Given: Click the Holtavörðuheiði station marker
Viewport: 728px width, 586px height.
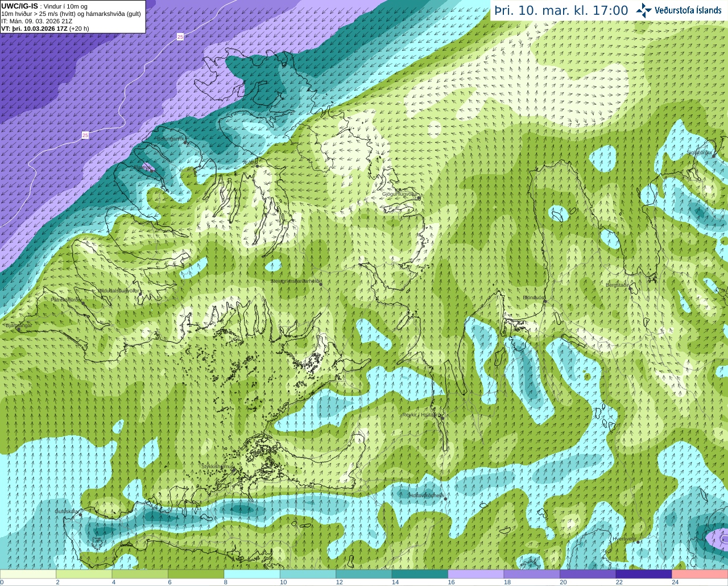Looking at the screenshot, I should coord(445,499).
